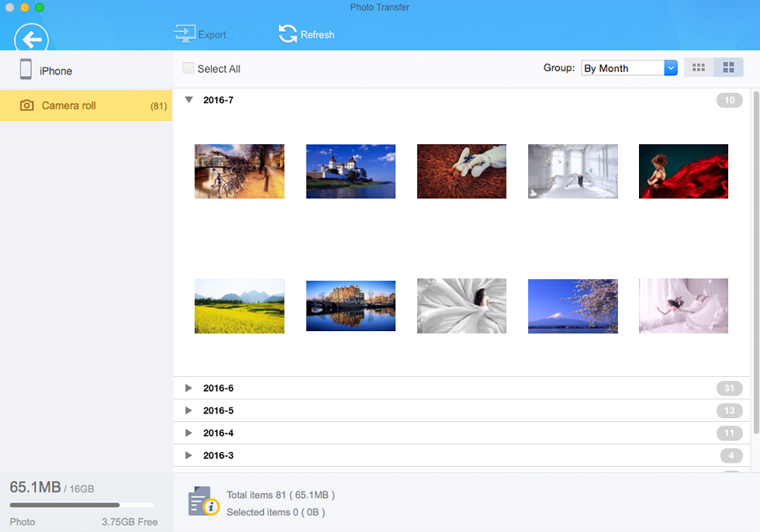The image size is (760, 532).
Task: Click the iPhone device icon
Action: (x=26, y=69)
